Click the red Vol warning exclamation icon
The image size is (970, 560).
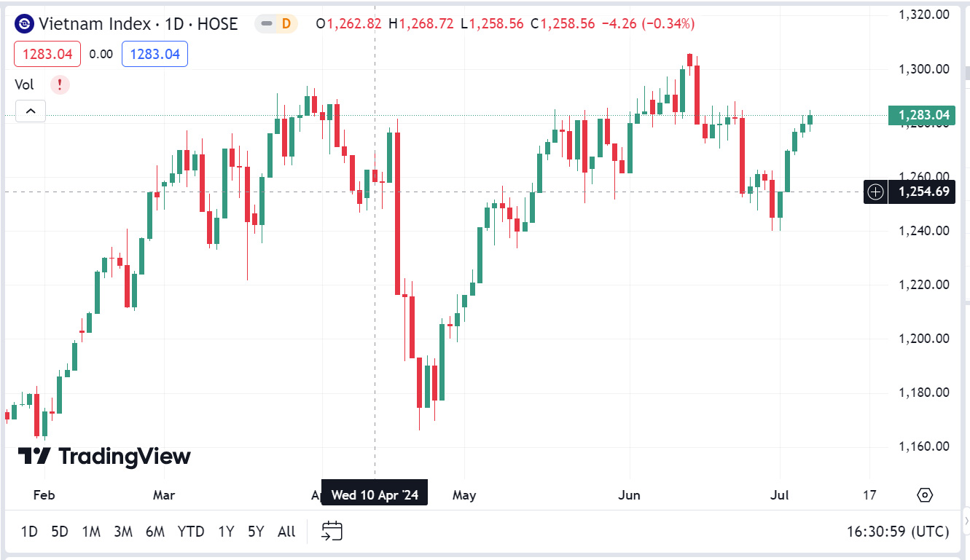[60, 84]
